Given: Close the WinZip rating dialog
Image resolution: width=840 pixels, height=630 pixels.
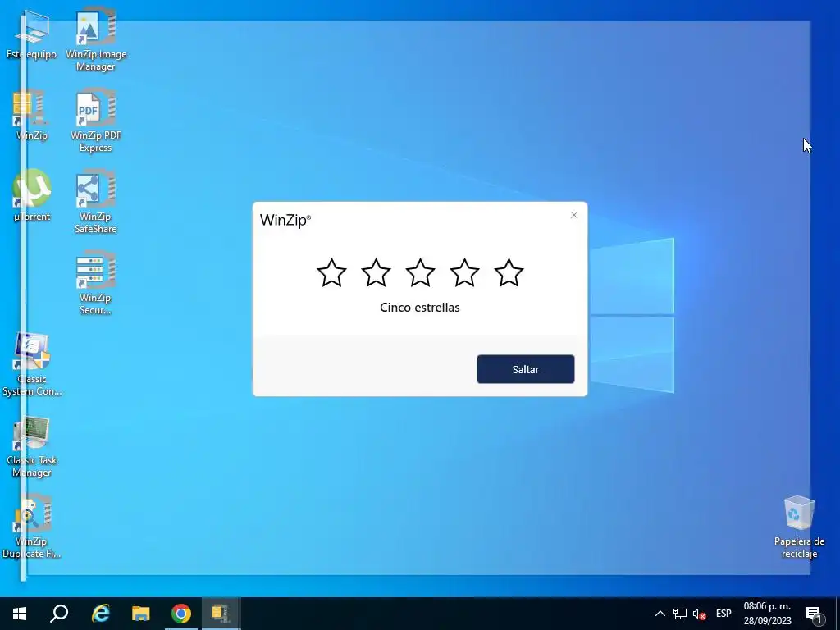Looking at the screenshot, I should pyautogui.click(x=574, y=215).
